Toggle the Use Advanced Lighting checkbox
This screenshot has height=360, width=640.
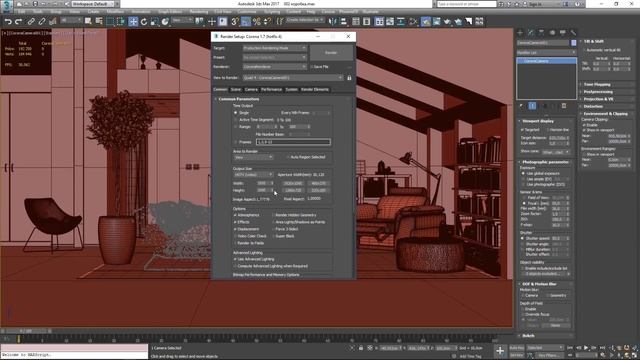click(x=236, y=259)
